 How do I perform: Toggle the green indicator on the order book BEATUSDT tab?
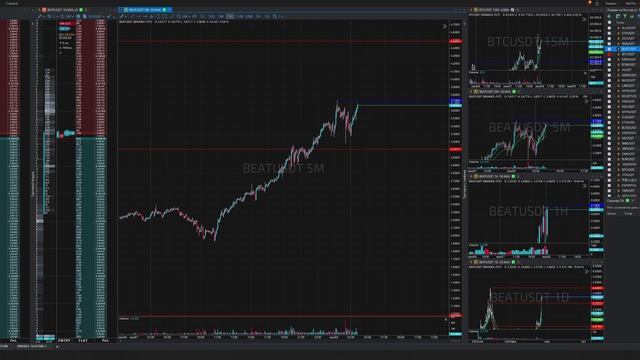(x=81, y=9)
